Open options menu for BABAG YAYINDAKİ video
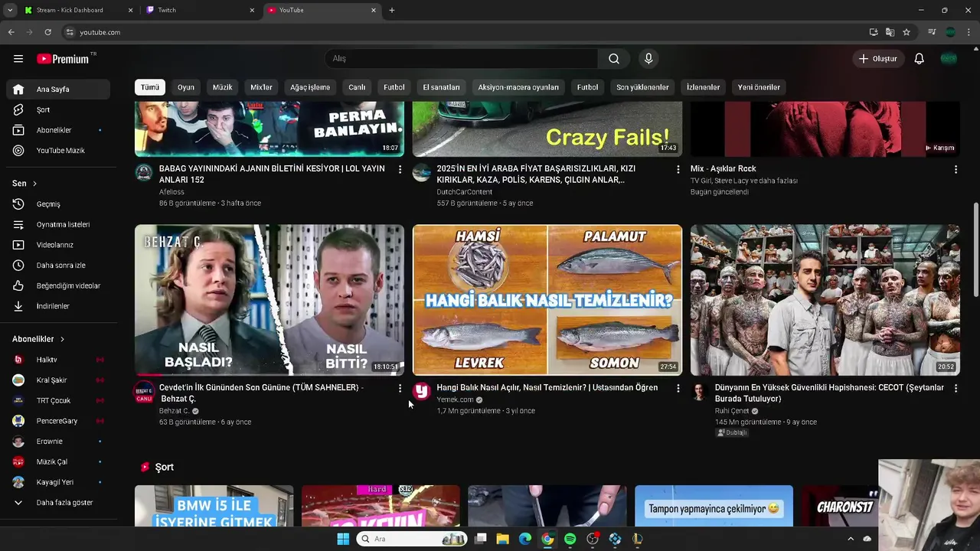The image size is (980, 551). tap(400, 169)
